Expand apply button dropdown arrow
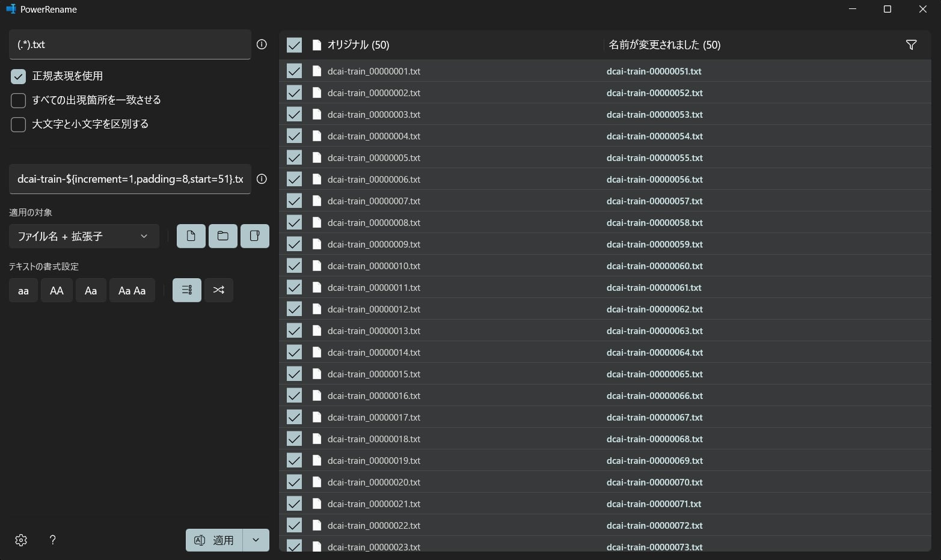 256,540
